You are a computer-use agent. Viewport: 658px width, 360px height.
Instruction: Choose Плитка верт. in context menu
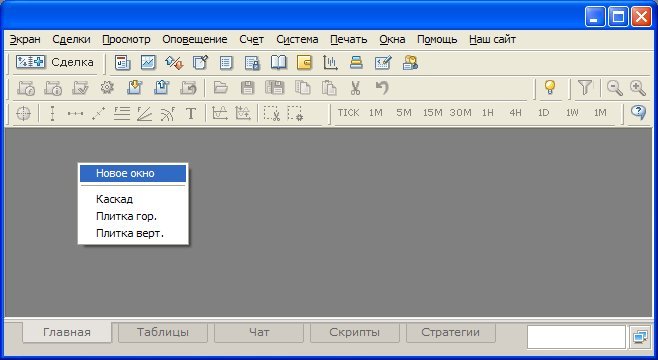coord(133,233)
